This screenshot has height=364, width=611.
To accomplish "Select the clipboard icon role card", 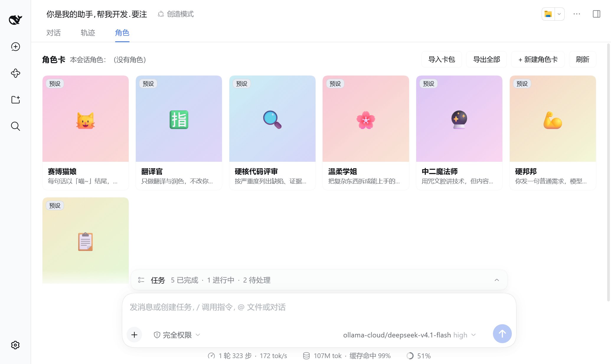I will pos(86,240).
